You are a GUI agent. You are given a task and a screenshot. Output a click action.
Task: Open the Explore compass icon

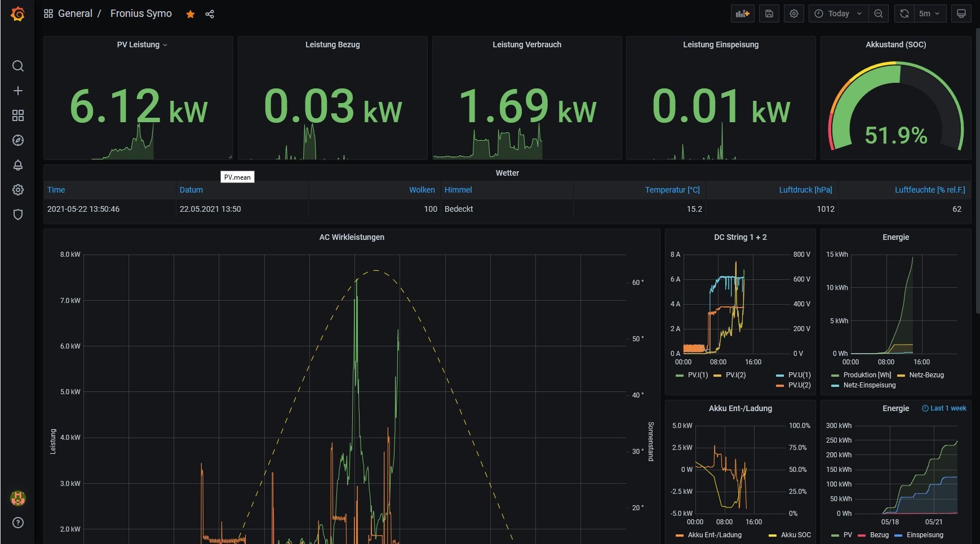point(18,140)
